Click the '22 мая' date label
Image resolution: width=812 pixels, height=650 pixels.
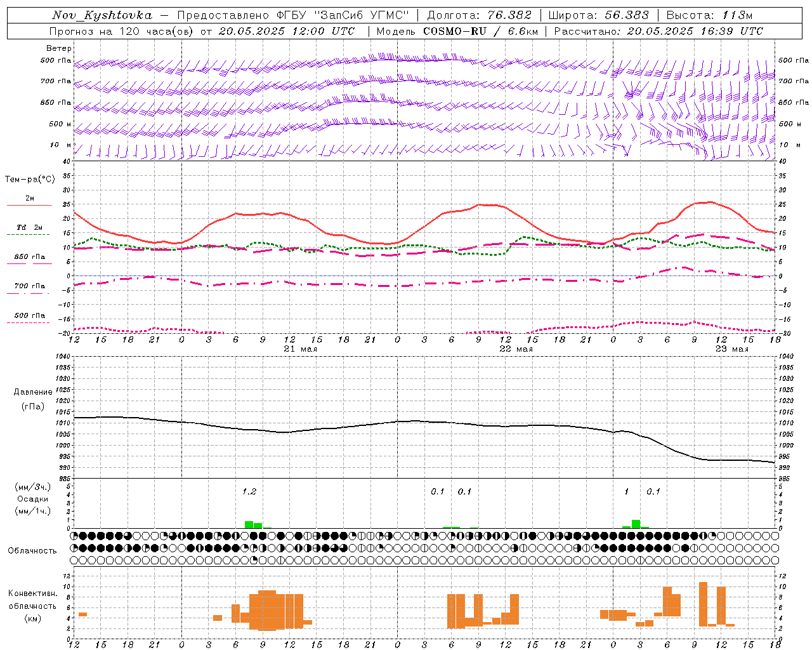(x=516, y=348)
